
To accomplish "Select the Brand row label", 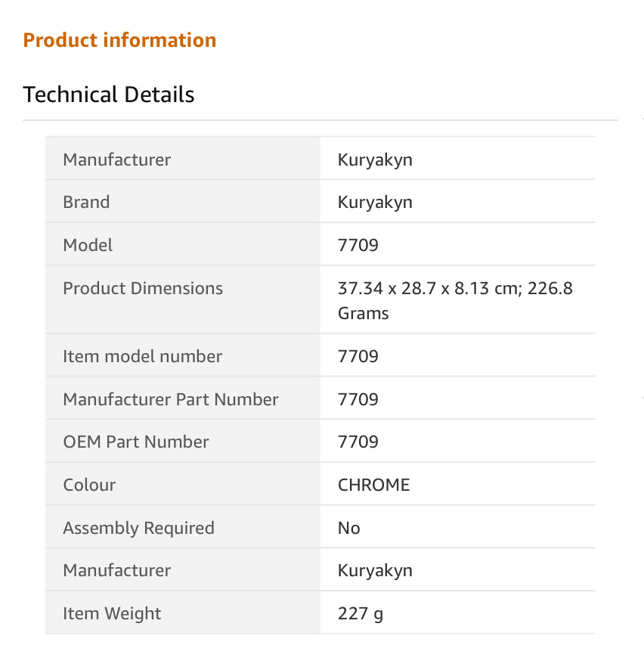I will (x=86, y=202).
